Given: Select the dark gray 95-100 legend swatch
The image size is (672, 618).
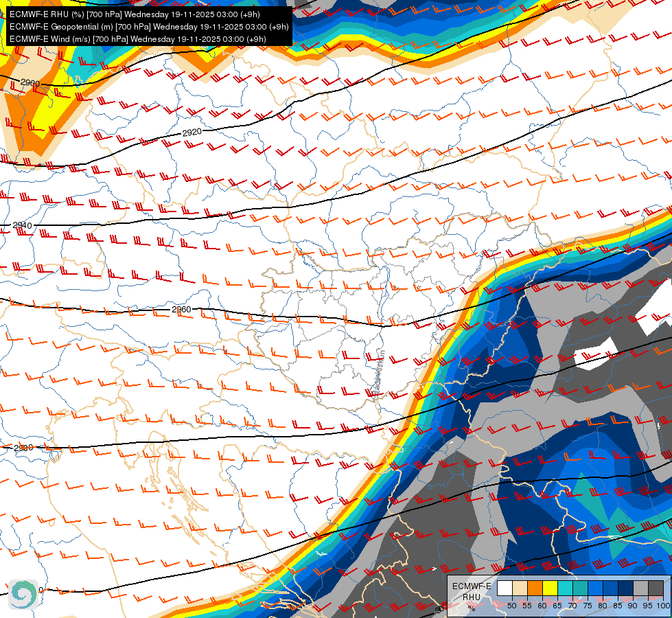Looking at the screenshot, I should (x=656, y=588).
